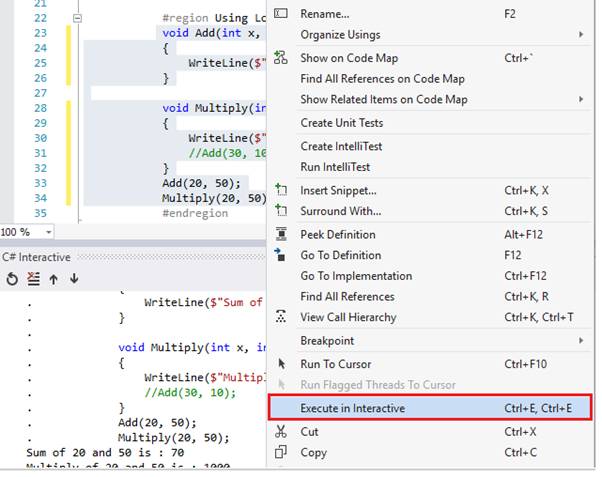This screenshot has height=477, width=602.
Task: Select Create Unit Tests menu entry
Action: pyautogui.click(x=341, y=123)
